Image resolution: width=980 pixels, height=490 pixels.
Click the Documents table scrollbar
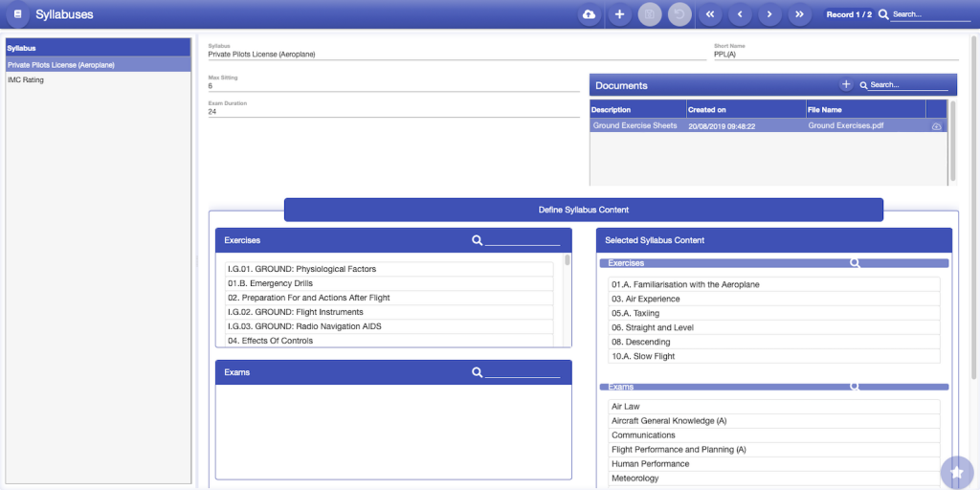click(953, 141)
